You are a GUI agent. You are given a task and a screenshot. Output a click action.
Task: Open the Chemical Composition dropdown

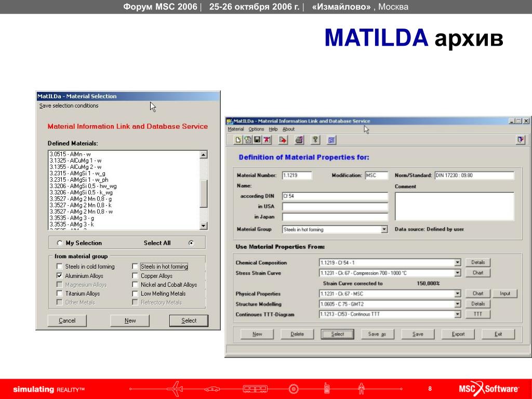457,262
